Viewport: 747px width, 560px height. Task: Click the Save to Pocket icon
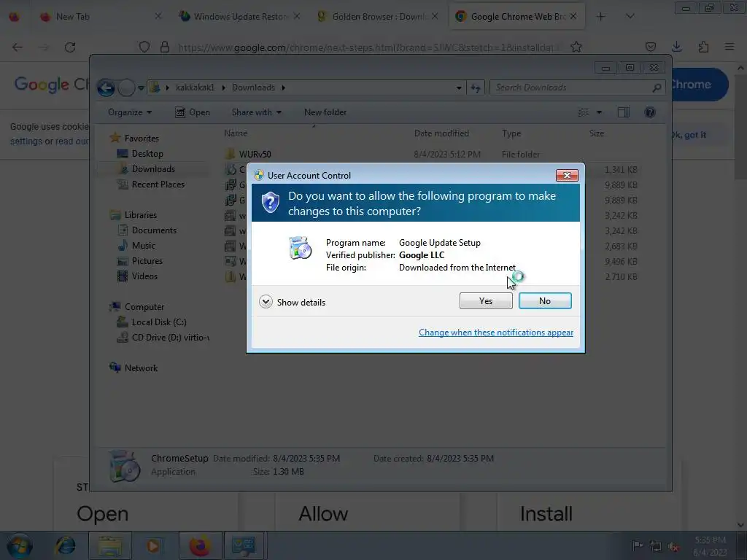pyautogui.click(x=650, y=47)
